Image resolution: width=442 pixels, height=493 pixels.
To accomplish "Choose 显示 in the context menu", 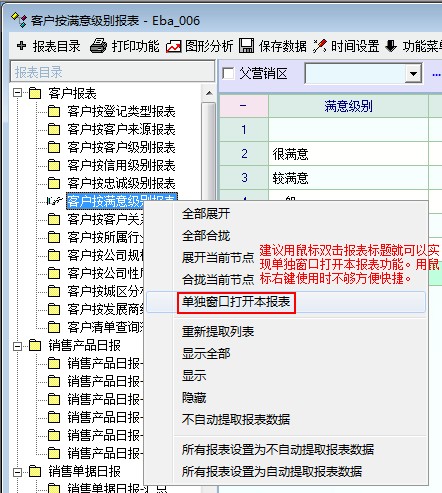I will coord(194,375).
